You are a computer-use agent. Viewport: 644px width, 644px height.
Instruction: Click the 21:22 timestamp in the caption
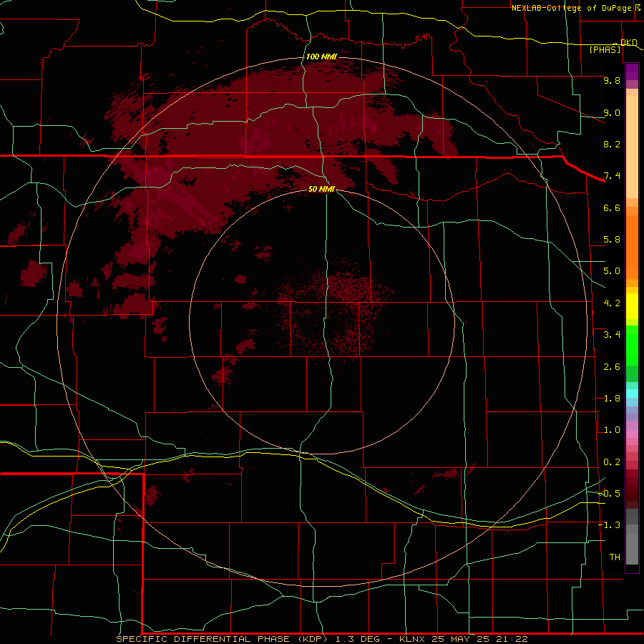(x=512, y=639)
